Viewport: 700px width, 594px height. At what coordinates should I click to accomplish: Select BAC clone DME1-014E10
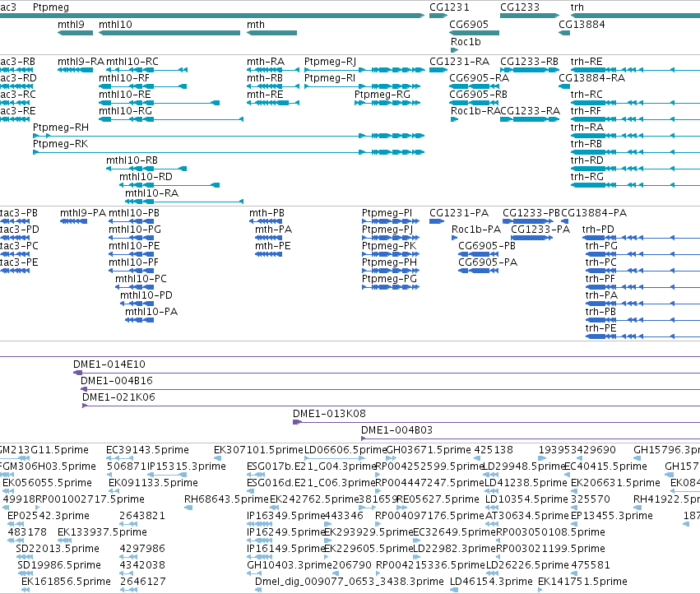pos(387,373)
